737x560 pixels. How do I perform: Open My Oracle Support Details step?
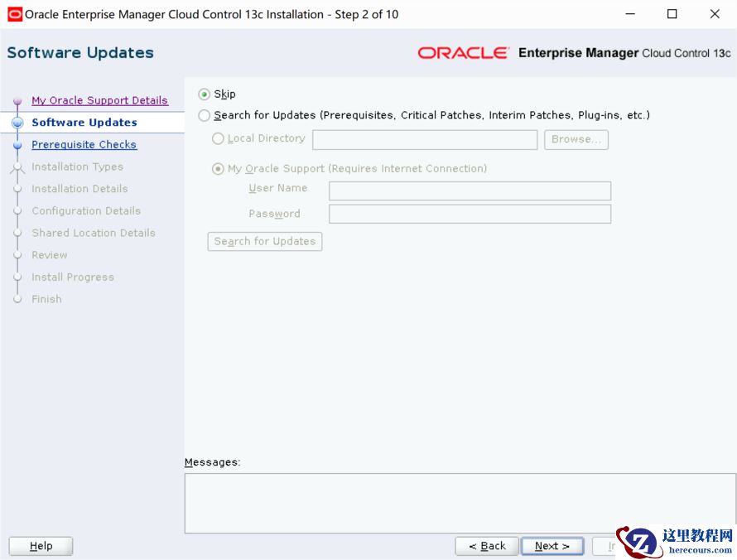click(99, 100)
